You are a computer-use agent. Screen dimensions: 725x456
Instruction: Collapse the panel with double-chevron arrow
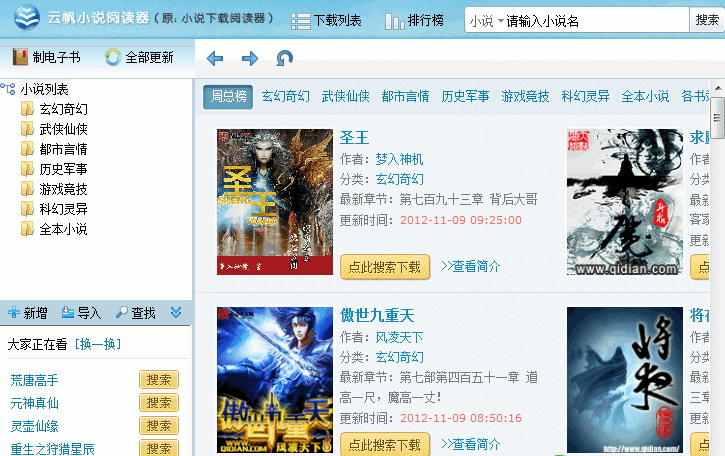click(176, 313)
